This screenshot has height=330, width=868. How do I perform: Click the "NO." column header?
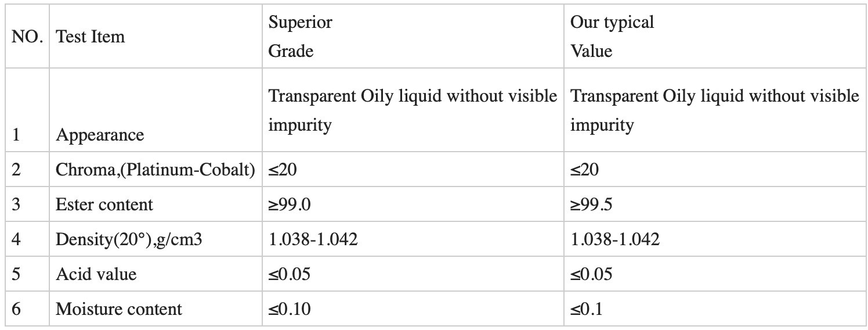[27, 37]
